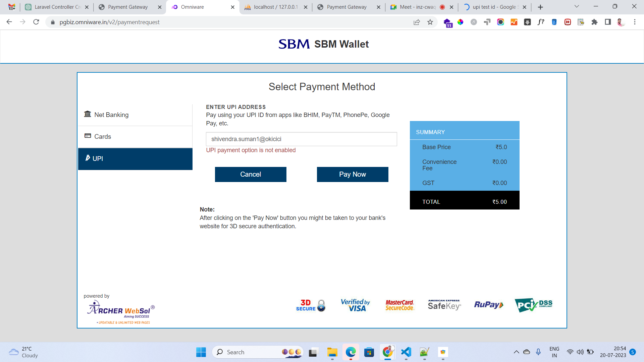Click the fx? extension icon
Viewport: 644px width, 362px height.
[541, 22]
